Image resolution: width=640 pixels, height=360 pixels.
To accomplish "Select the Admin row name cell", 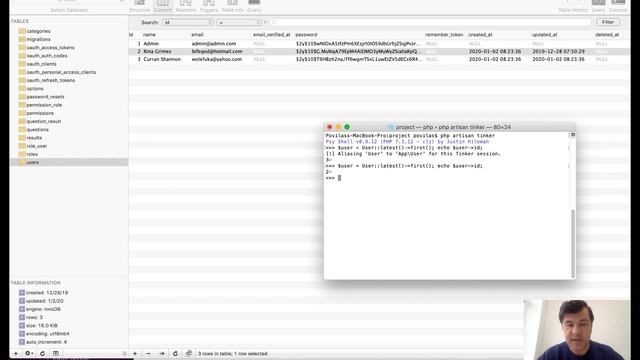I will [151, 43].
